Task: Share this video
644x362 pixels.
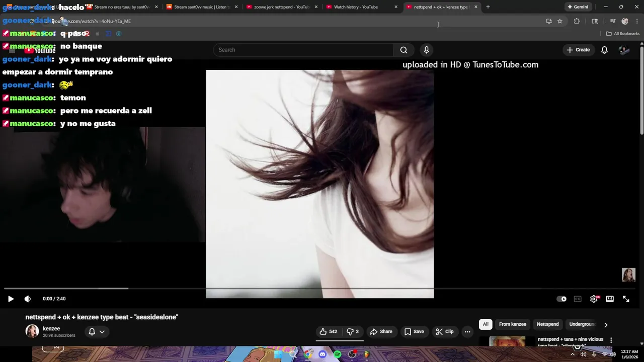Action: click(381, 331)
